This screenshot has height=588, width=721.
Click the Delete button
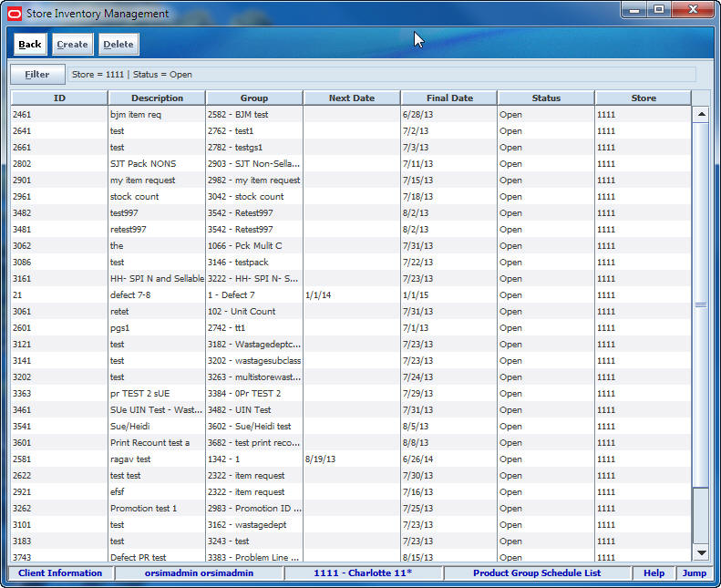click(x=118, y=44)
